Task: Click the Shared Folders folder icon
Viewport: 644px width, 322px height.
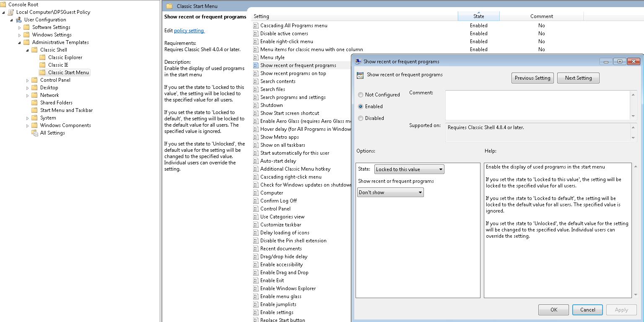Action: coord(34,103)
